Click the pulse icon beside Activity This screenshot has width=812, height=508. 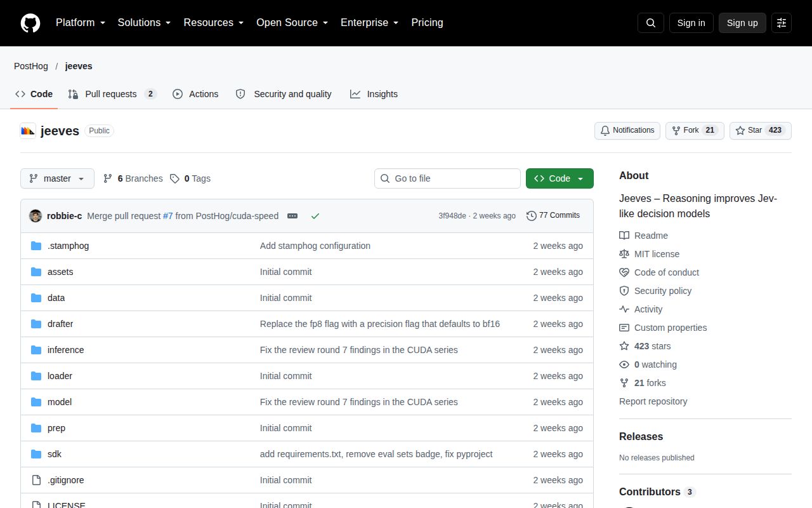point(624,309)
